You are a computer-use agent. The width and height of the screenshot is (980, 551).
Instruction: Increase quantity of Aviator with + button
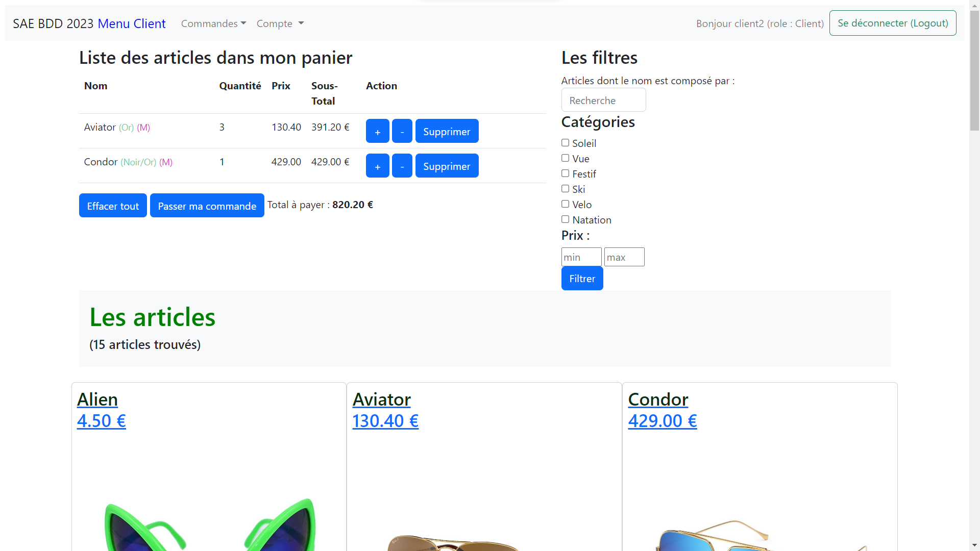coord(377,131)
